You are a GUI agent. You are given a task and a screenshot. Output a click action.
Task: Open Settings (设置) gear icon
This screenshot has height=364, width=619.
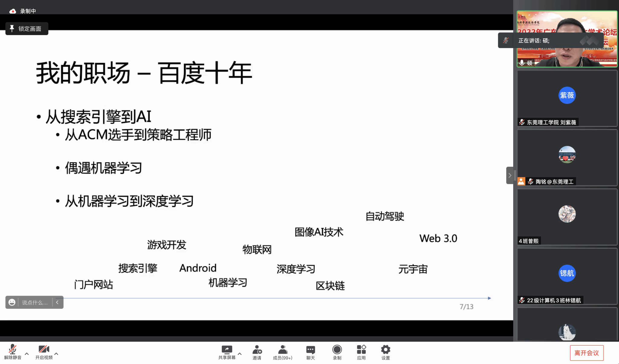pyautogui.click(x=385, y=350)
